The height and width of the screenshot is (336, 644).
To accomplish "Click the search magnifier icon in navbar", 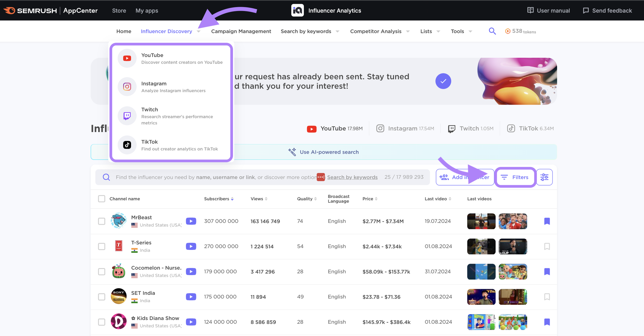I will (492, 31).
